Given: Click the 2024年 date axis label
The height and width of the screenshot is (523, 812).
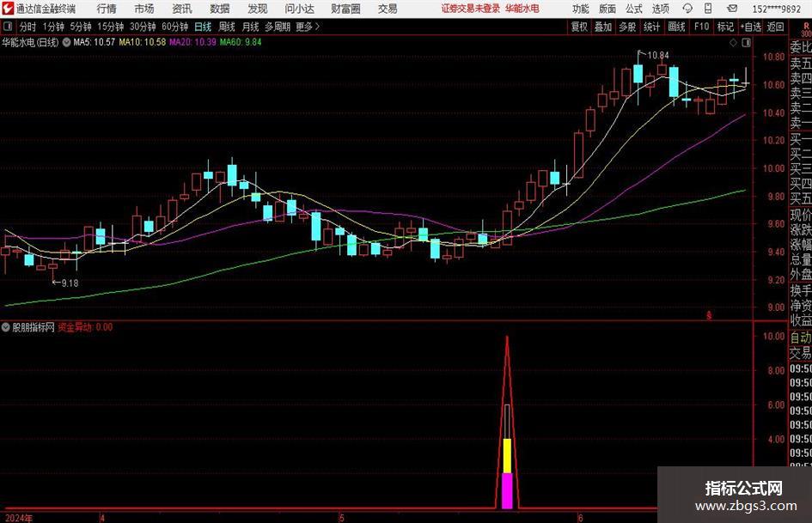Looking at the screenshot, I should pyautogui.click(x=18, y=518).
